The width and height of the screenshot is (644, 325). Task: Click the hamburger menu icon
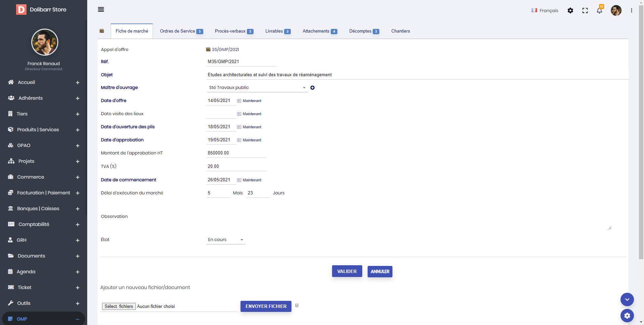point(101,9)
